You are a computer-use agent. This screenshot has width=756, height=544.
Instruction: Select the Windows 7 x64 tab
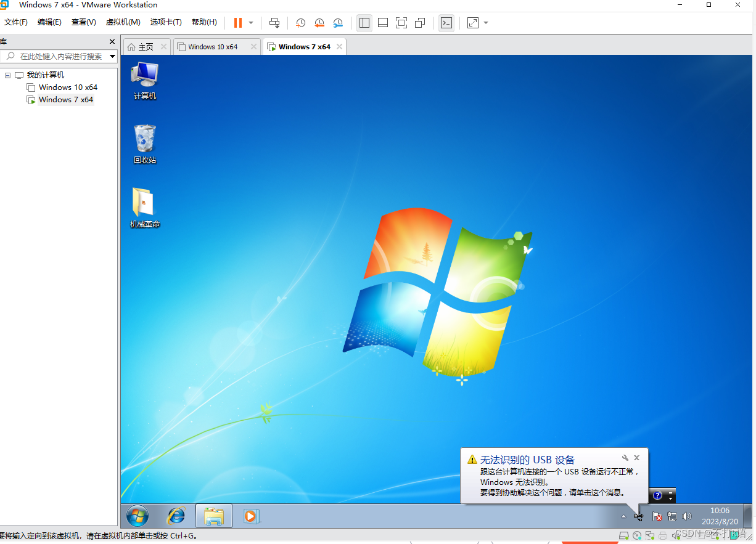(304, 47)
